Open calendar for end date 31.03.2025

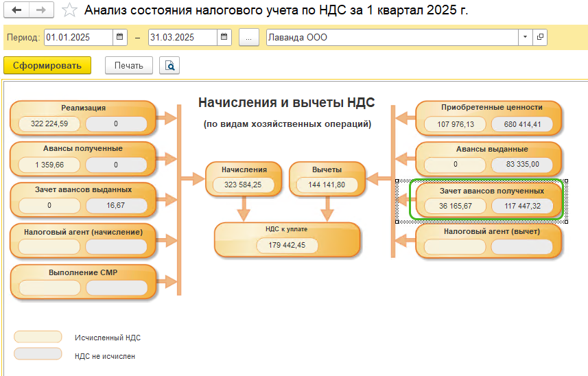tap(224, 37)
